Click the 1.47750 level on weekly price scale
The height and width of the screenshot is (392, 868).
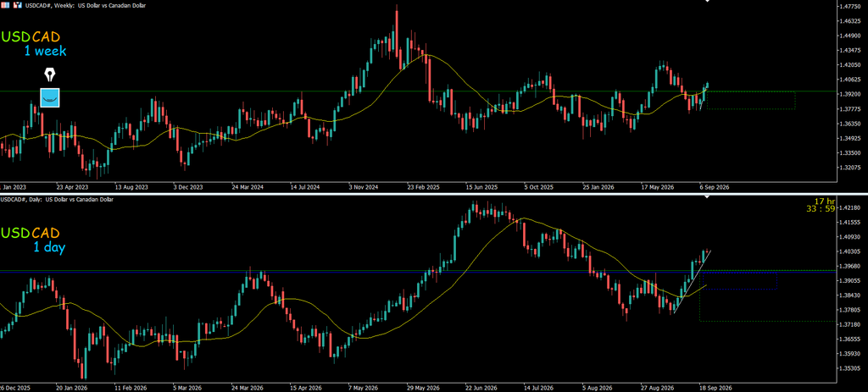coord(851,7)
